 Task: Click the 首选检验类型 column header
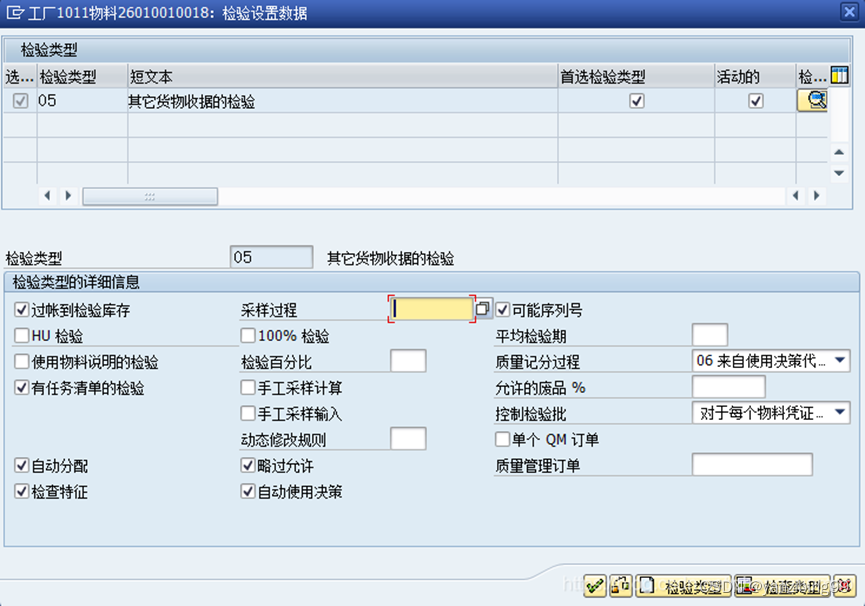pos(636,77)
